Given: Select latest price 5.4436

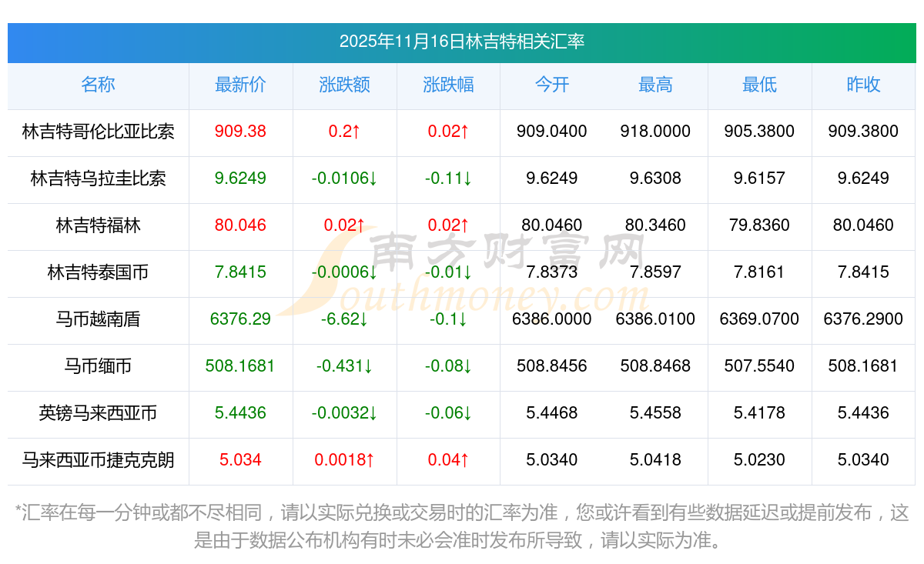Looking at the screenshot, I should (x=240, y=413).
